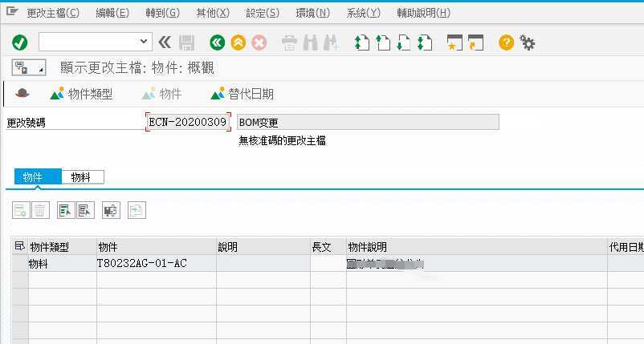Screen dimensions: 644x344
Task: Click the 物件類型 toolbar button
Action: (81, 94)
